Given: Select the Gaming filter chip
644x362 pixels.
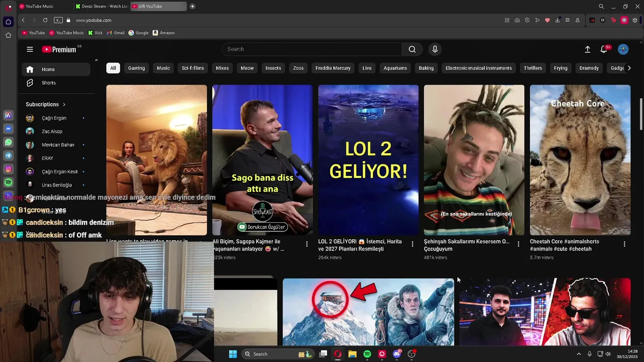Looking at the screenshot, I should tap(136, 68).
